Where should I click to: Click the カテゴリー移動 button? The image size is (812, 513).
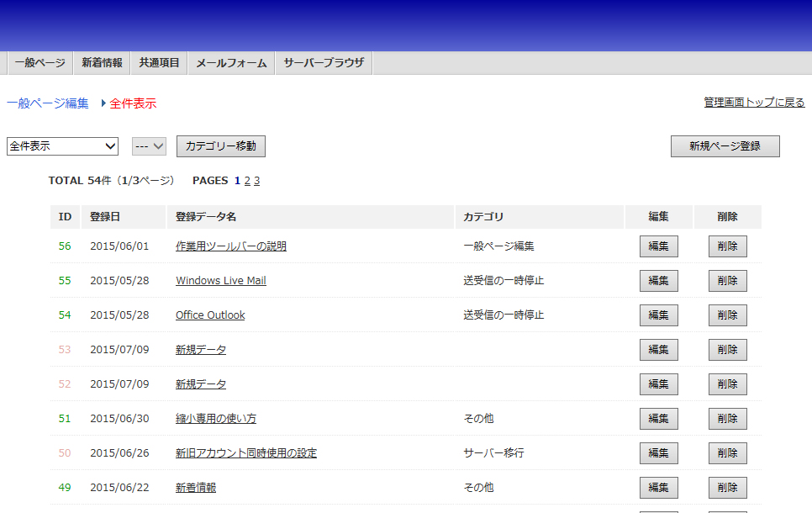coord(220,146)
